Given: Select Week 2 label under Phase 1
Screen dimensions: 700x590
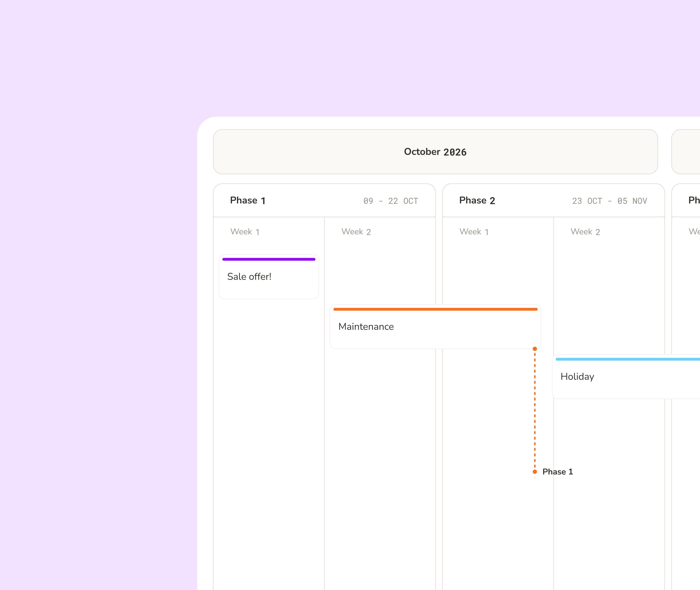Looking at the screenshot, I should tap(356, 232).
